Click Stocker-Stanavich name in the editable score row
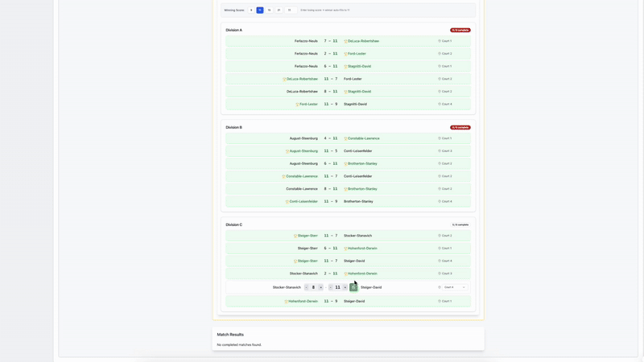This screenshot has height=362, width=644. pyautogui.click(x=287, y=287)
